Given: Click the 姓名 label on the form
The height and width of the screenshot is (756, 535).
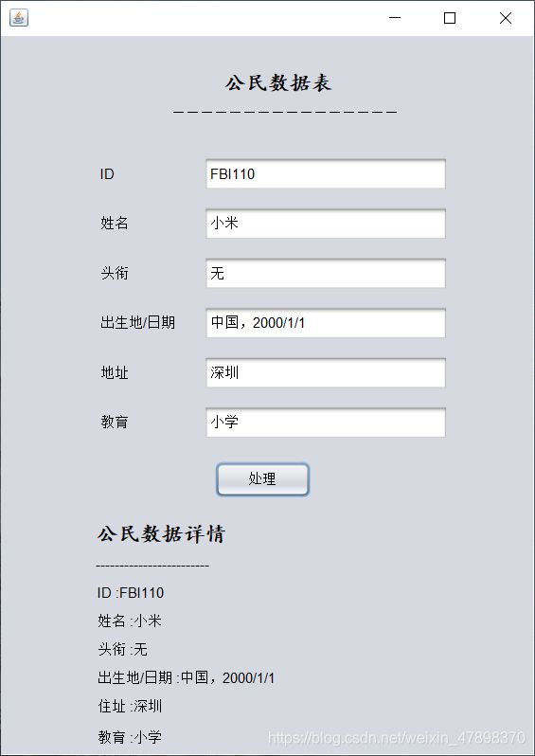Looking at the screenshot, I should point(115,224).
